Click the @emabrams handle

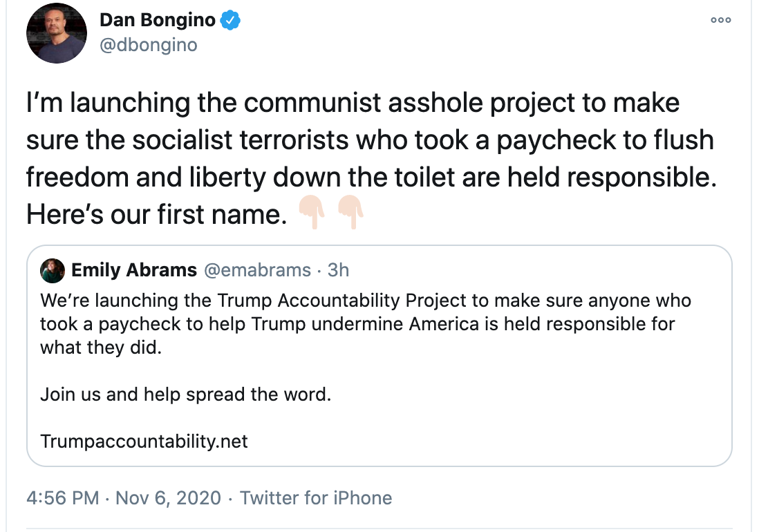click(258, 270)
